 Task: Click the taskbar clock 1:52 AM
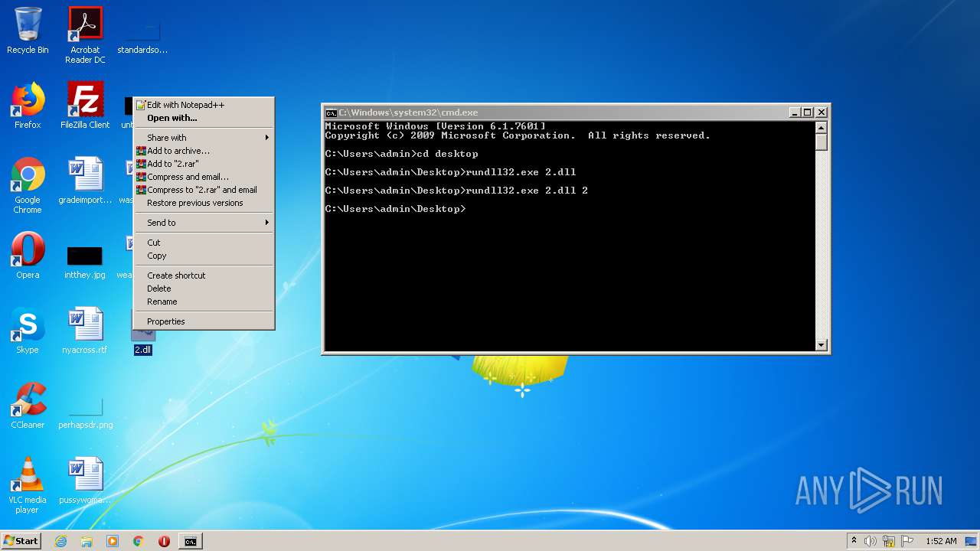pyautogui.click(x=941, y=541)
